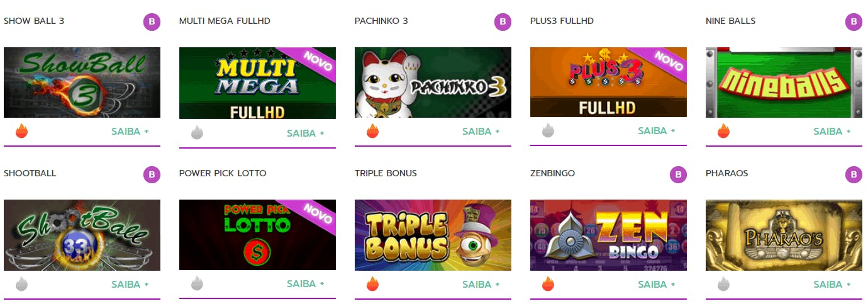This screenshot has width=868, height=306.
Task: Click the gray flame icon under Shootball
Action: pyautogui.click(x=21, y=285)
